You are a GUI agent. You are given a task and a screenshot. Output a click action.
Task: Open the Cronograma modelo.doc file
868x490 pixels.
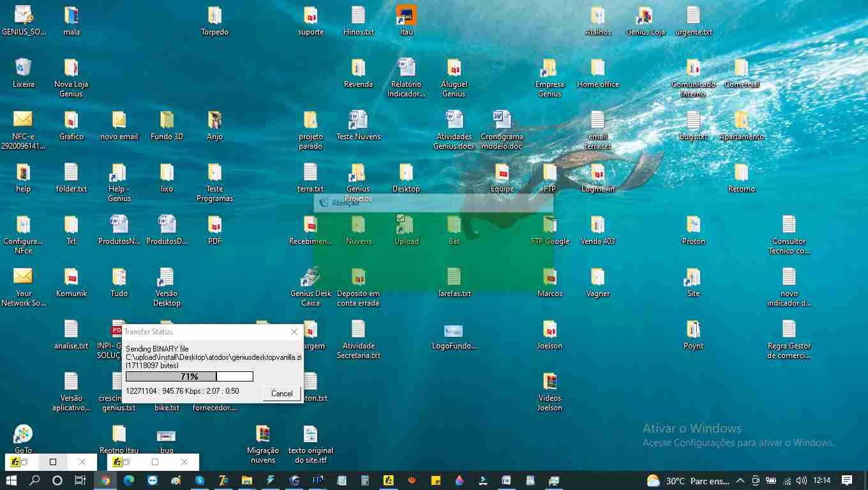502,121
